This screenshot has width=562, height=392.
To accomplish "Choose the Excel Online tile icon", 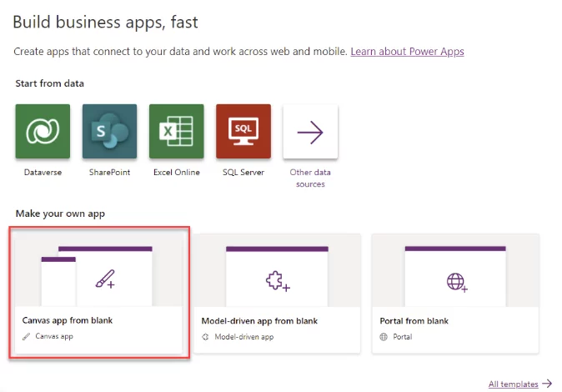I will 176,131.
